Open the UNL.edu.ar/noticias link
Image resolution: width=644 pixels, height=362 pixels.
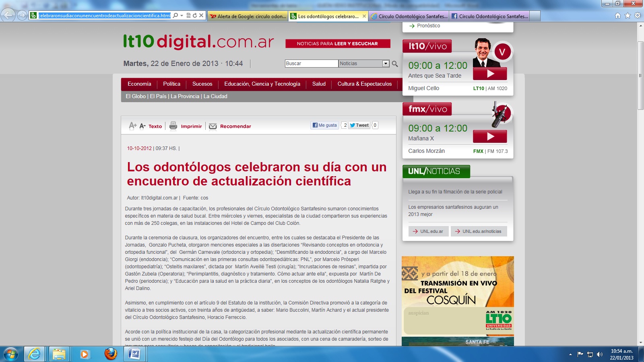click(479, 231)
